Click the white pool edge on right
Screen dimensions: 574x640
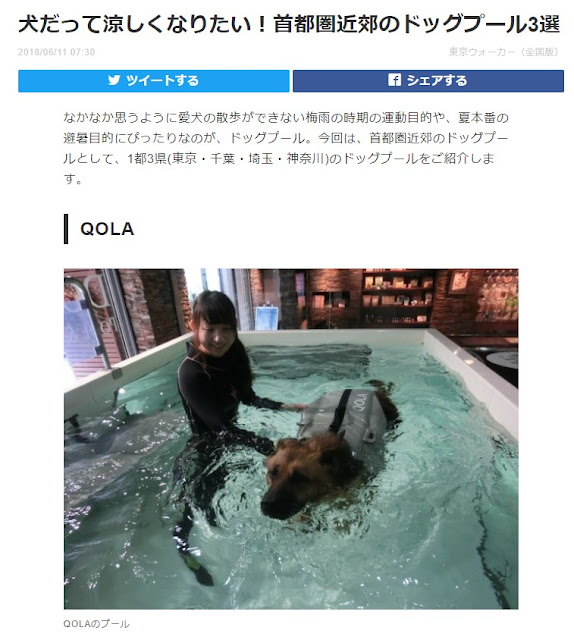click(x=469, y=376)
